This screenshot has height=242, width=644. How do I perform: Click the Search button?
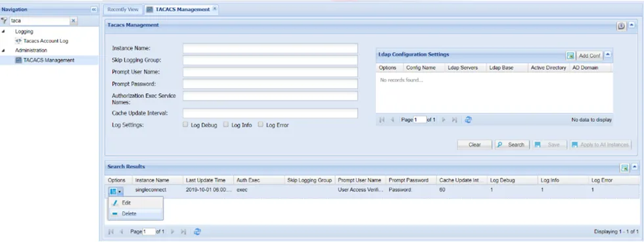(x=512, y=145)
